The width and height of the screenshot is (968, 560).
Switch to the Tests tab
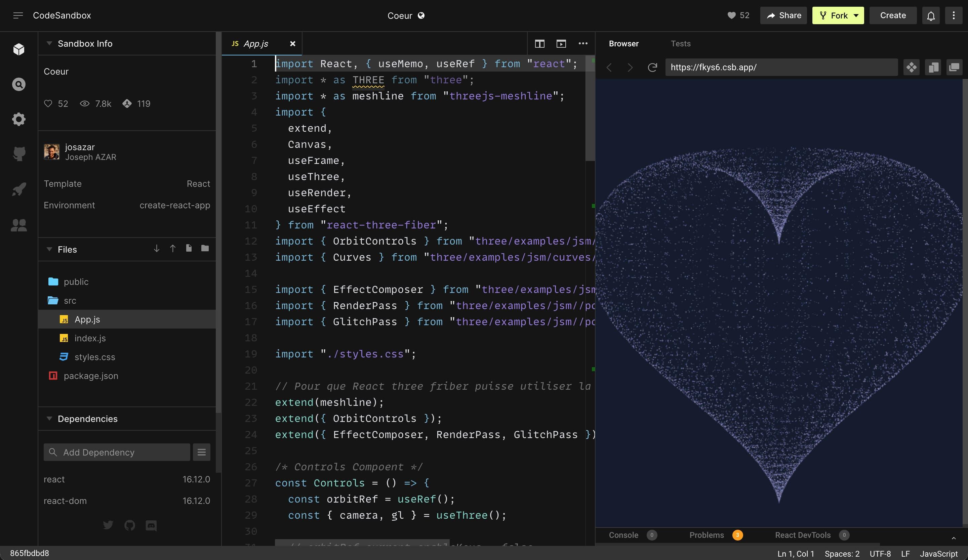pos(679,43)
